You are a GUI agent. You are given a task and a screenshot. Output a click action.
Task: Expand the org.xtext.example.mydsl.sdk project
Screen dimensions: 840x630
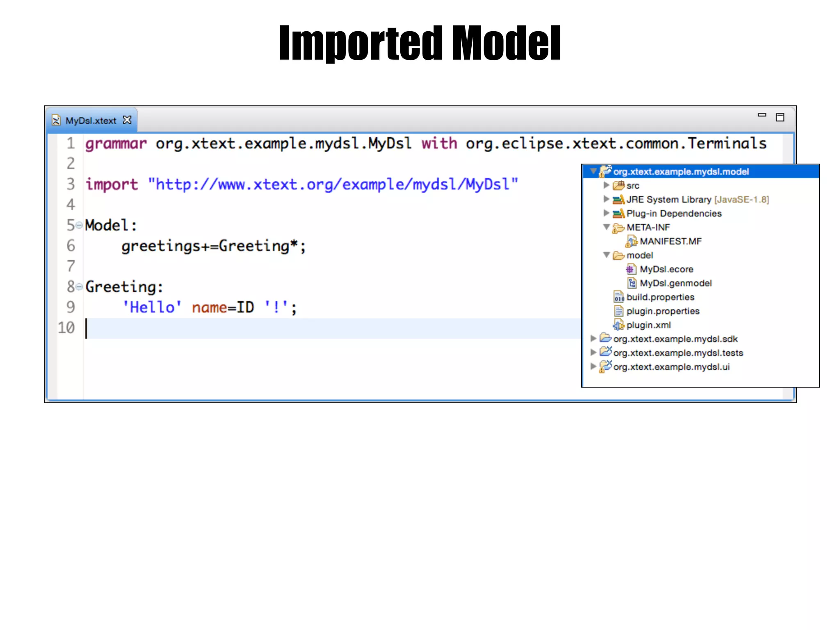(x=593, y=338)
